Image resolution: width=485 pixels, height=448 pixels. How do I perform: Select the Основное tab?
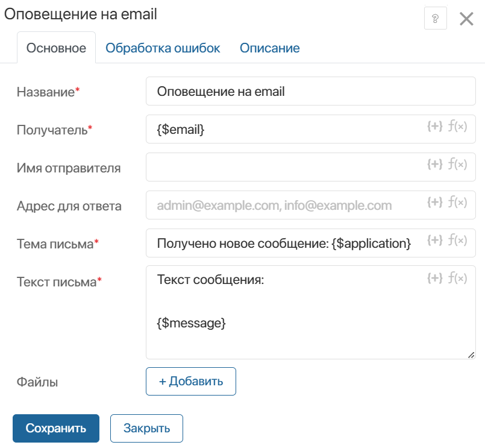coord(56,48)
